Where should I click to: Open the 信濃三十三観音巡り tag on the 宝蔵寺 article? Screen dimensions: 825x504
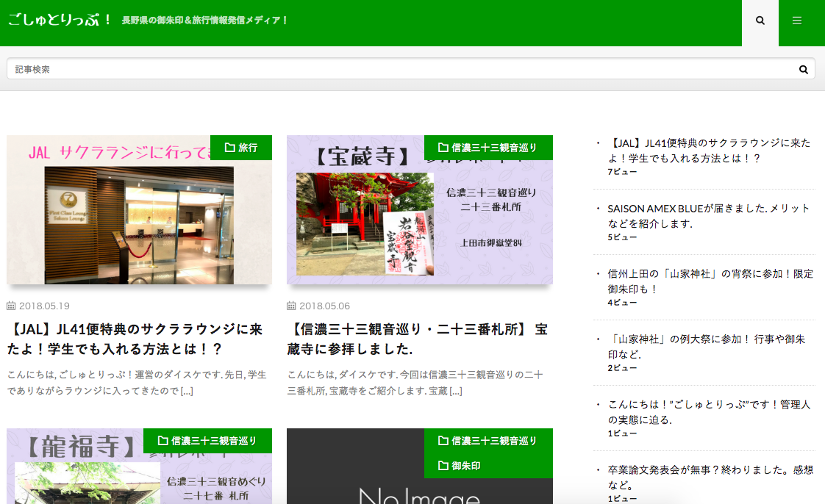(x=488, y=148)
